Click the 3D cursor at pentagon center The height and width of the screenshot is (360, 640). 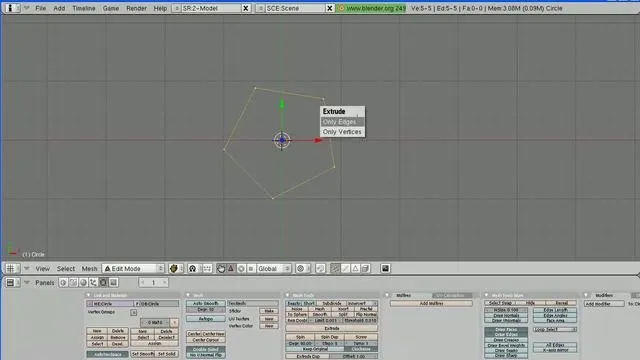point(282,140)
